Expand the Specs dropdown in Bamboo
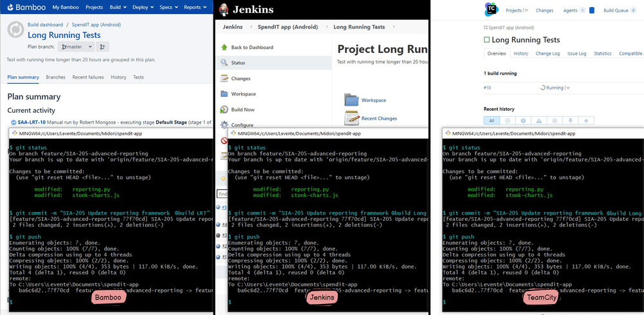Image resolution: width=644 pixels, height=315 pixels. click(x=169, y=7)
